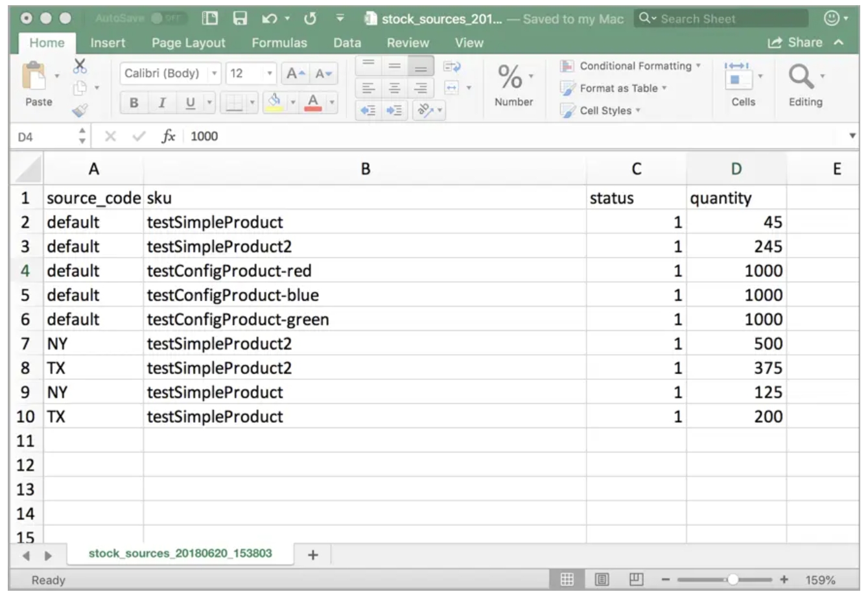Align cell content to the top
Image resolution: width=868 pixels, height=594 pixels.
[x=368, y=66]
